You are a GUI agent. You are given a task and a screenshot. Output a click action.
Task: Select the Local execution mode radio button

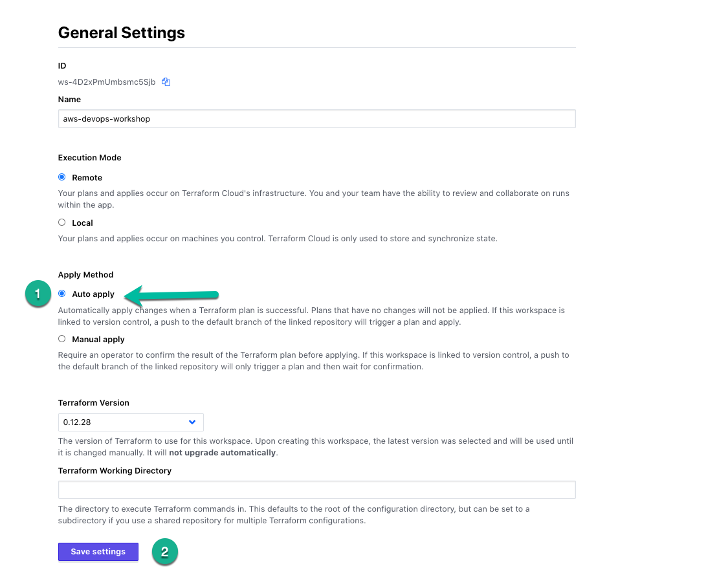(x=62, y=223)
